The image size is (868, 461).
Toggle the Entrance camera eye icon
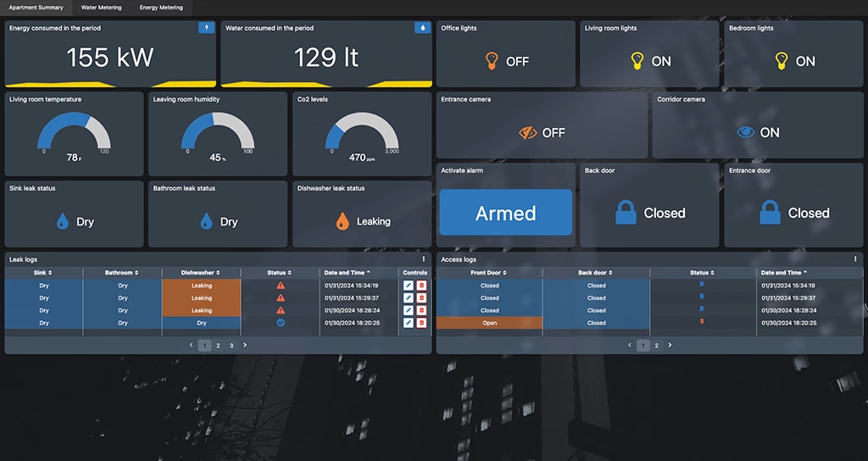pos(527,133)
